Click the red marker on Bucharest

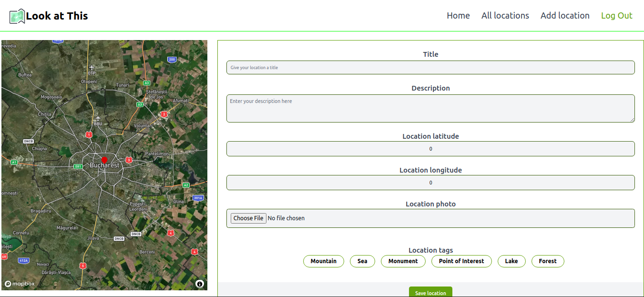tap(105, 160)
